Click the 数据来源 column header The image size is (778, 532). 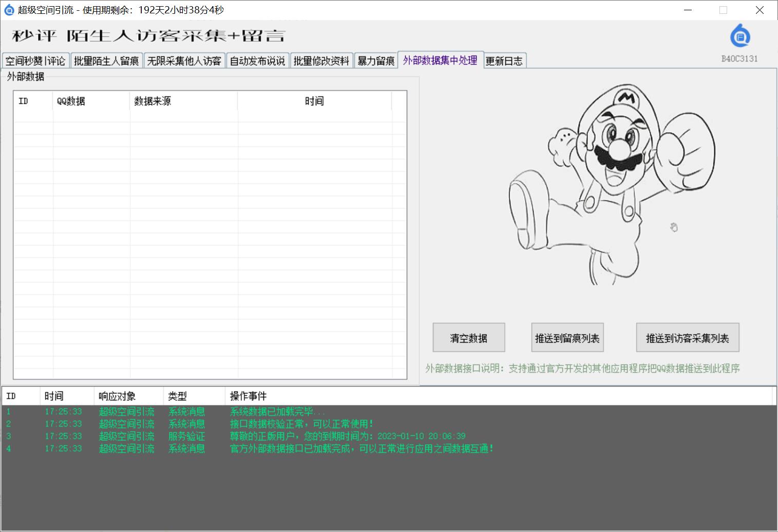pyautogui.click(x=153, y=101)
